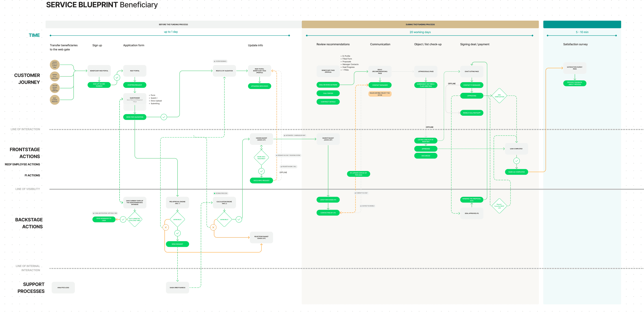Click the checkmark above Mark as Completed

(516, 161)
